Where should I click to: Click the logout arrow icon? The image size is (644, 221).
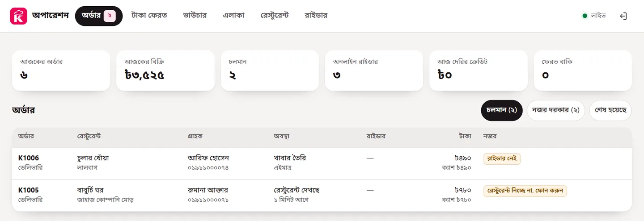tap(623, 16)
